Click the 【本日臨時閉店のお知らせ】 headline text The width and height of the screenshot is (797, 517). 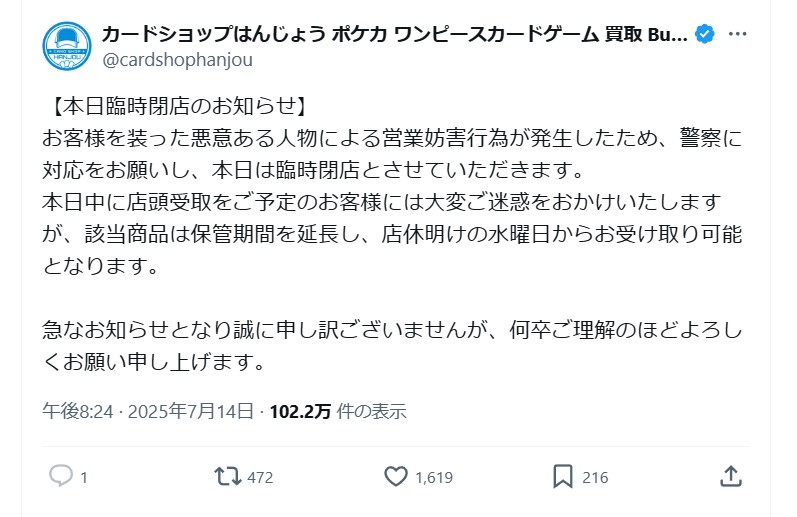tap(174, 106)
